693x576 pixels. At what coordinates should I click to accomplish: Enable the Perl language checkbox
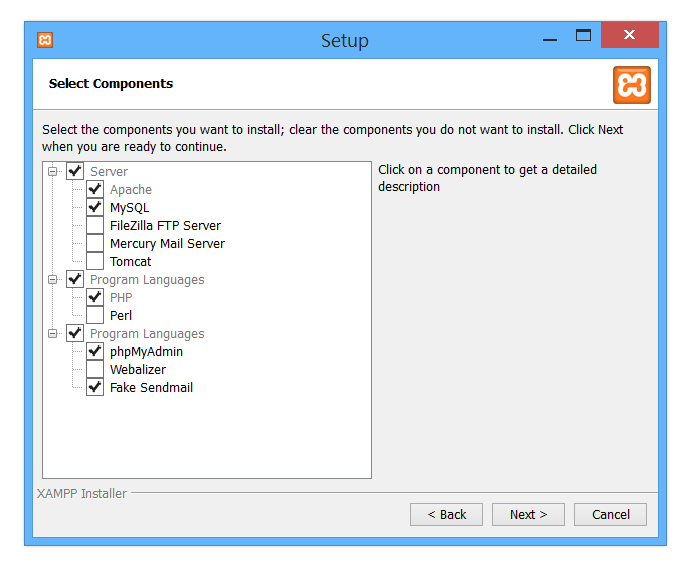(x=95, y=316)
